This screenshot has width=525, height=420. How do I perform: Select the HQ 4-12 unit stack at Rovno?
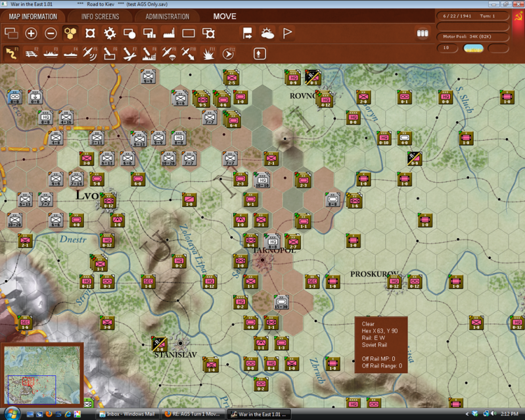click(x=325, y=99)
